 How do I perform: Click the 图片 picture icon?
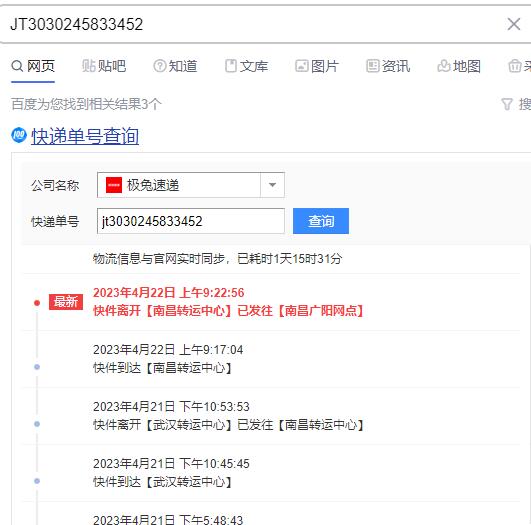[x=301, y=66]
